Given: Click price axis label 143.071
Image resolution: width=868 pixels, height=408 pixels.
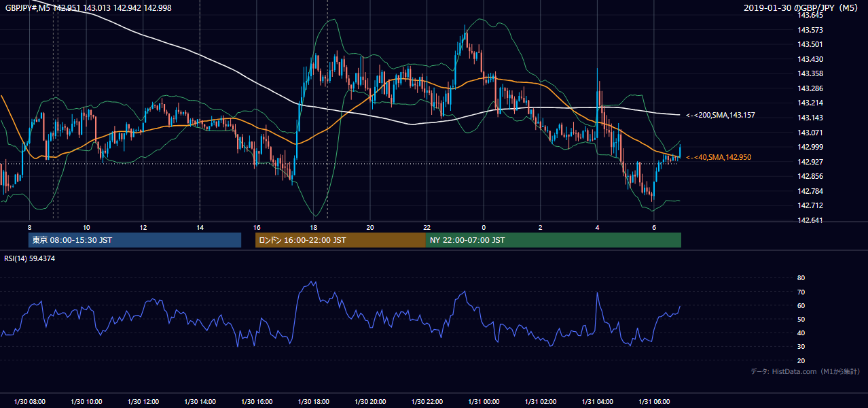Looking at the screenshot, I should pyautogui.click(x=810, y=133).
